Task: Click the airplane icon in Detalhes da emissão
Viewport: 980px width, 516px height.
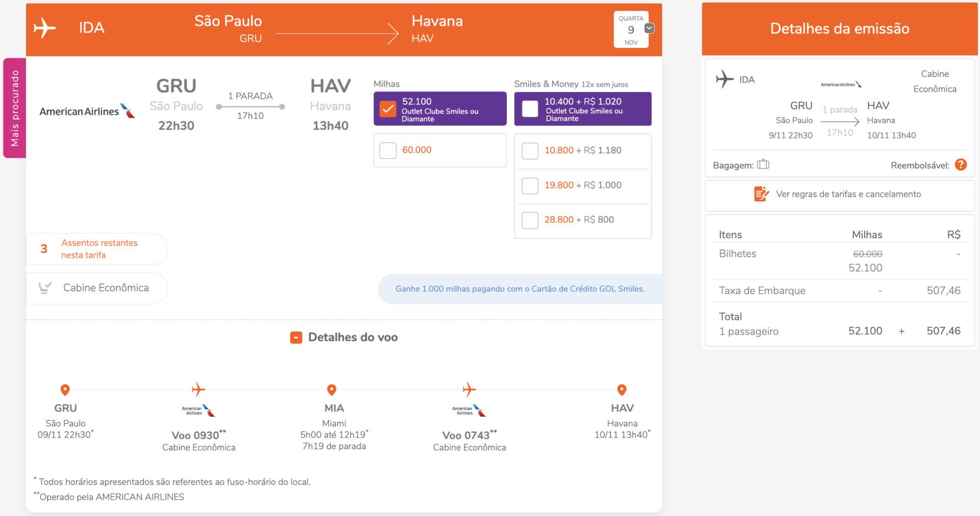Action: 724,79
